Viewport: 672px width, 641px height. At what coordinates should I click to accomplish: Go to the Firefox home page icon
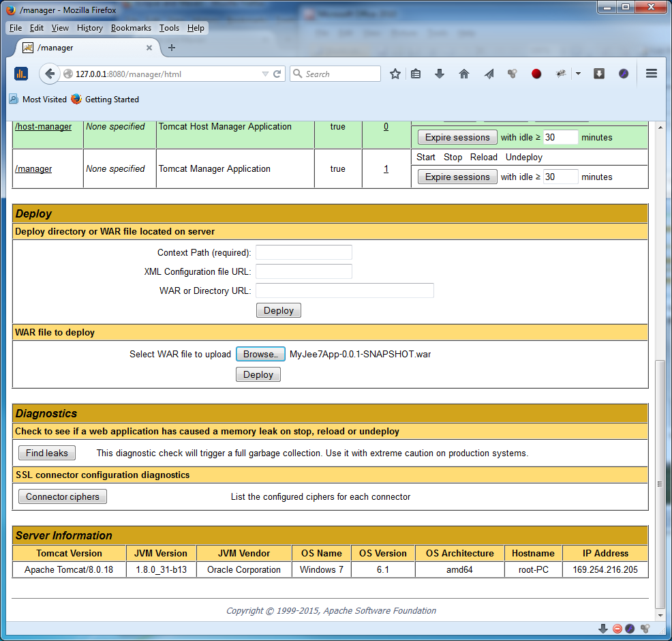464,74
